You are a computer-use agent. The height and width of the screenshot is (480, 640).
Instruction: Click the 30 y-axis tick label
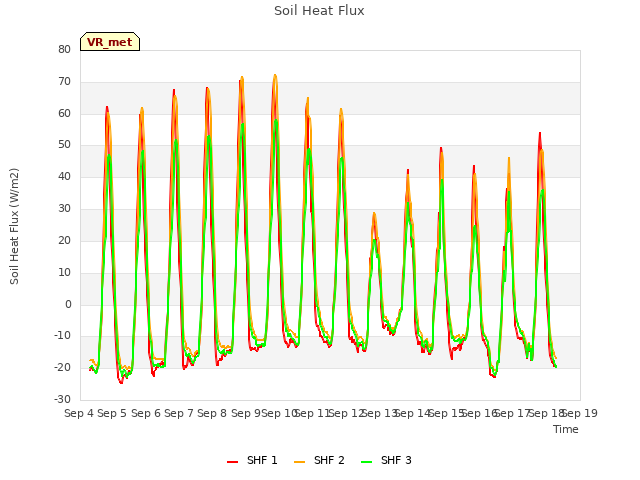click(64, 209)
